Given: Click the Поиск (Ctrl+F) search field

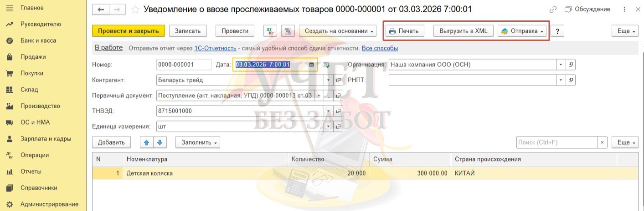Looking at the screenshot, I should coord(556,142).
